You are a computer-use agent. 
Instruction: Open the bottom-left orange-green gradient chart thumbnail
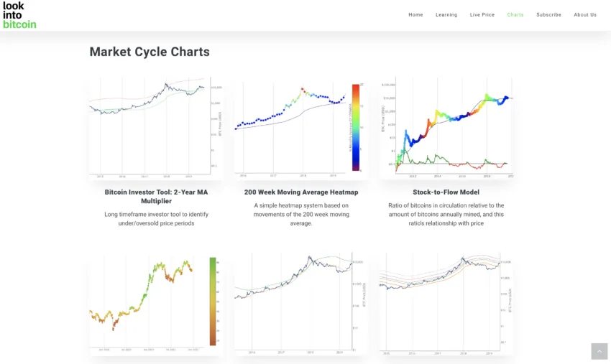coord(156,304)
